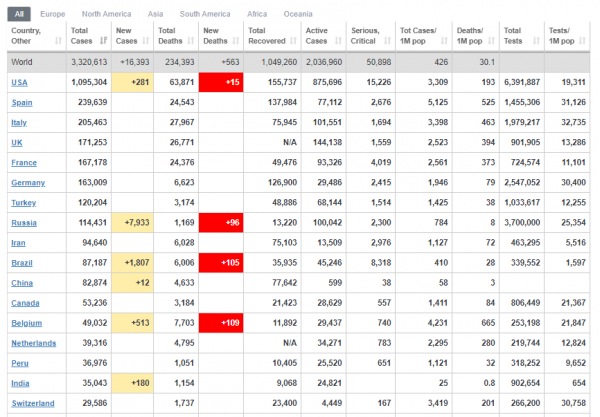Sort by Tests/1M pop arrow icon
Image resolution: width=600 pixels, height=417 pixels.
(x=582, y=41)
